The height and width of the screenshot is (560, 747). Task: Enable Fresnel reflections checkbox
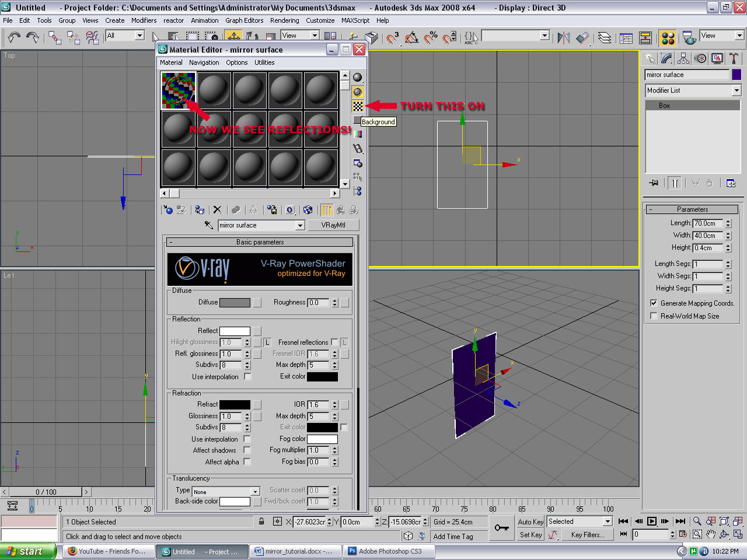334,342
